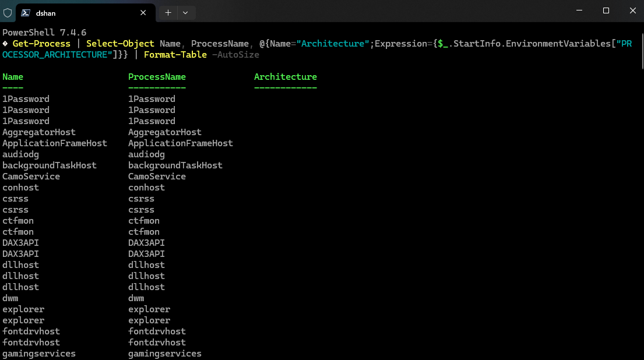Close the dshan tab

143,12
